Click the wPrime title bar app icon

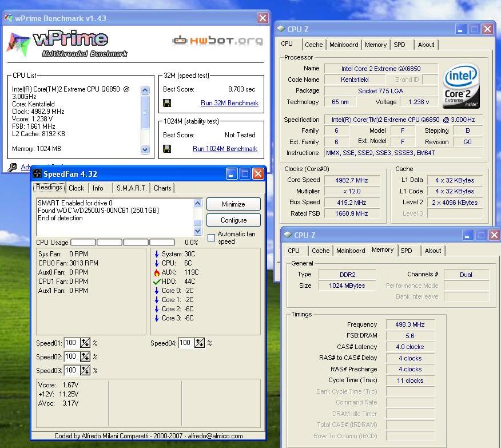[9, 18]
